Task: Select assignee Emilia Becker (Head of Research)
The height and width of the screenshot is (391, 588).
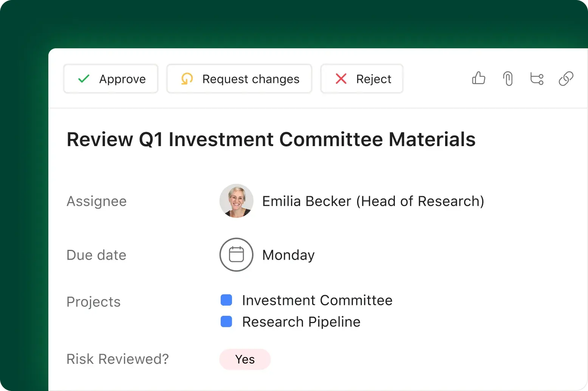Action: (373, 201)
